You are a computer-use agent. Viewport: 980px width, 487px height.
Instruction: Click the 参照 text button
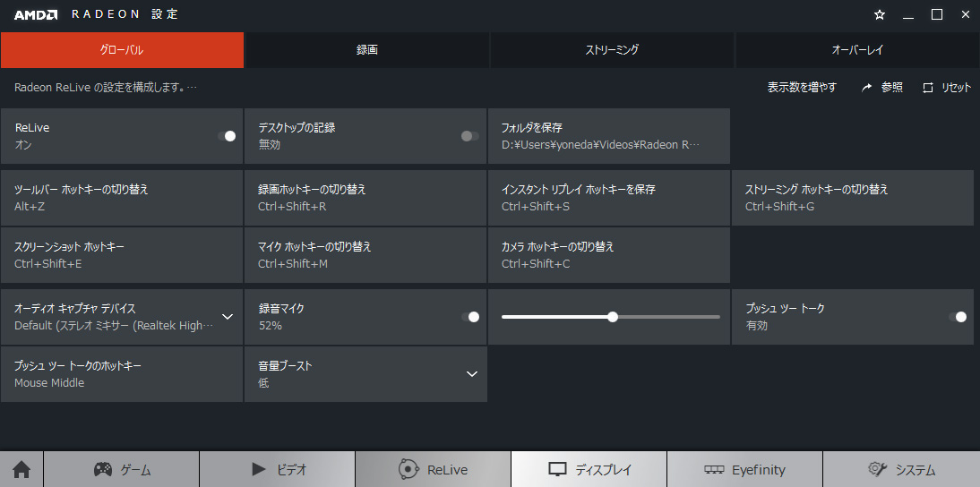(892, 88)
